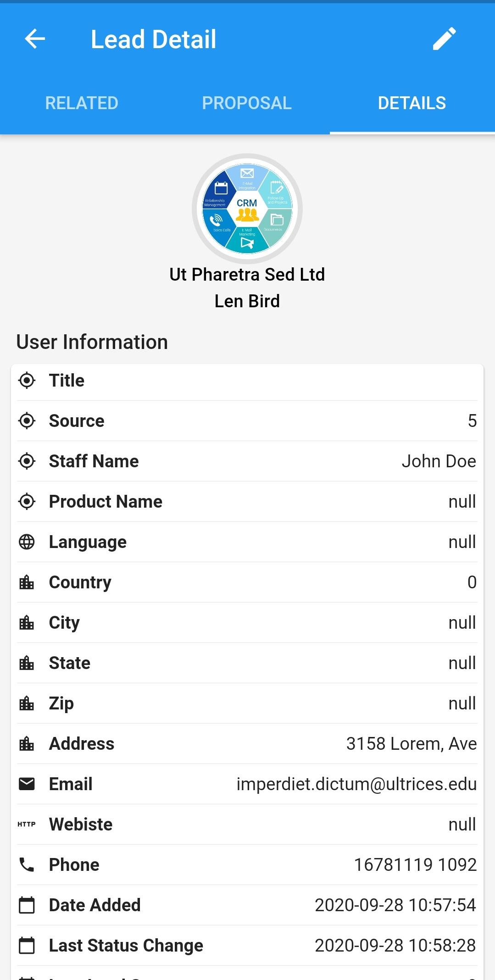
Task: Click the HTTP icon beside Webiste
Action: click(27, 824)
